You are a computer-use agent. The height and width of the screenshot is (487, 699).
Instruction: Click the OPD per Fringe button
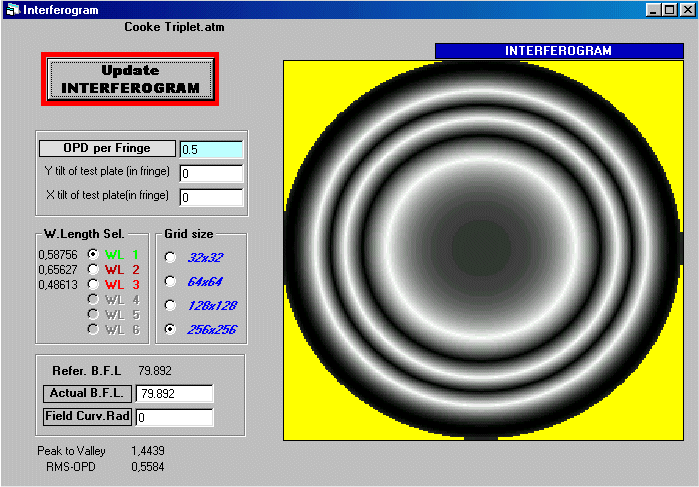click(107, 149)
